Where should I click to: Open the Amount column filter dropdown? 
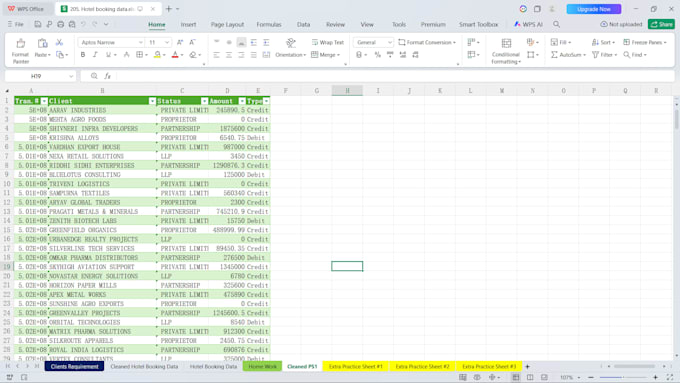242,101
